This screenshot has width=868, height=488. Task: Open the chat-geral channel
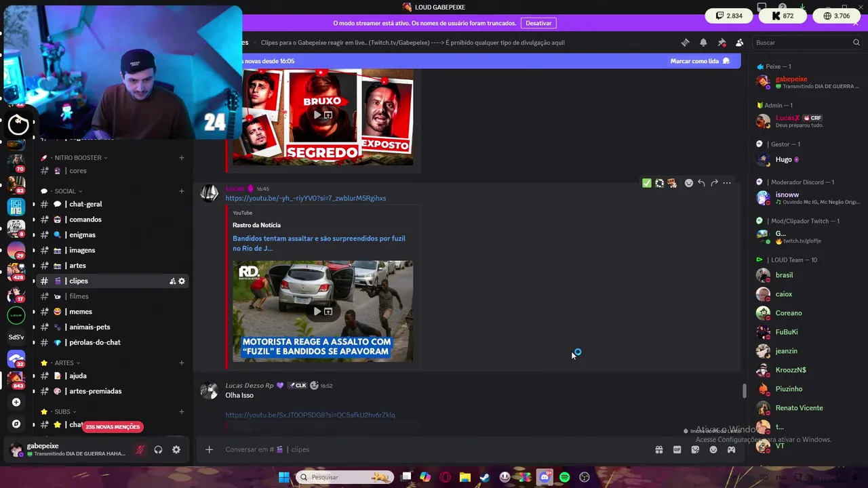click(113, 204)
